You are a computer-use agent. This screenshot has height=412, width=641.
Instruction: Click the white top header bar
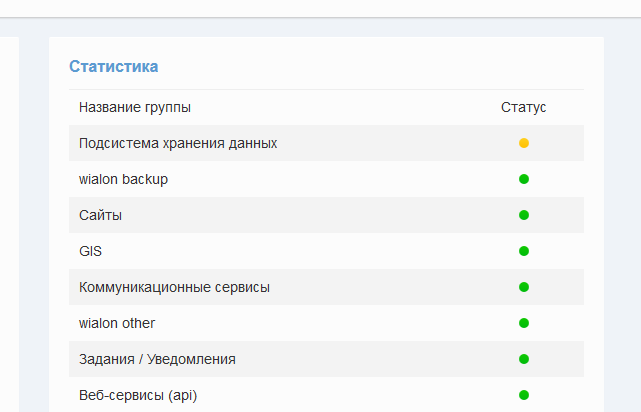[x=320, y=8]
